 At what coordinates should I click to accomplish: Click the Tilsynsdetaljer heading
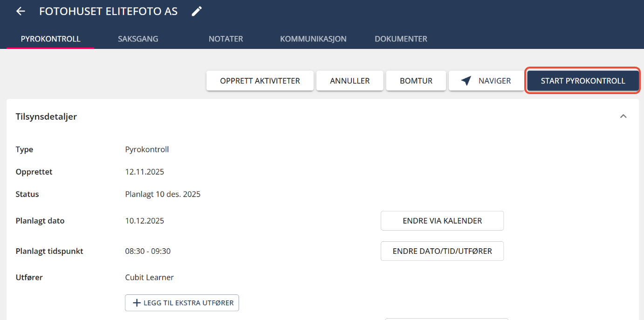coord(46,116)
